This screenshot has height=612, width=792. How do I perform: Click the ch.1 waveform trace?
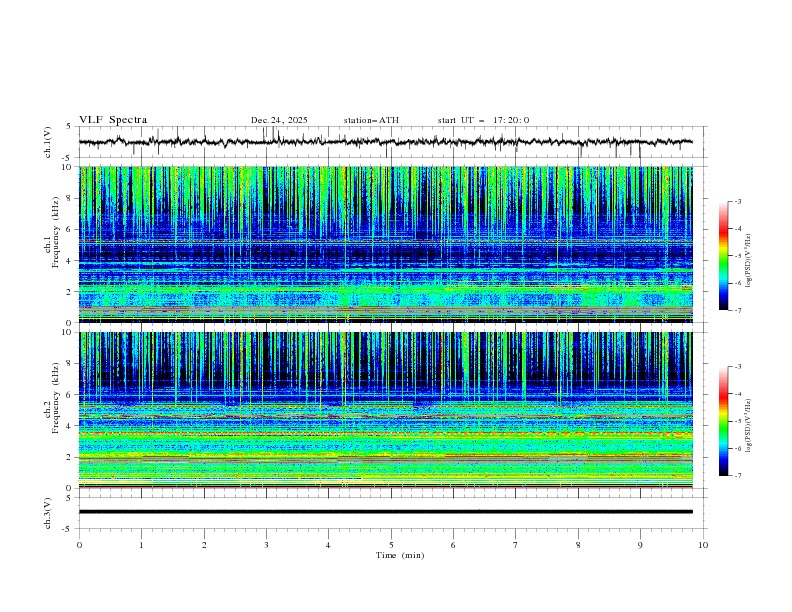386,142
